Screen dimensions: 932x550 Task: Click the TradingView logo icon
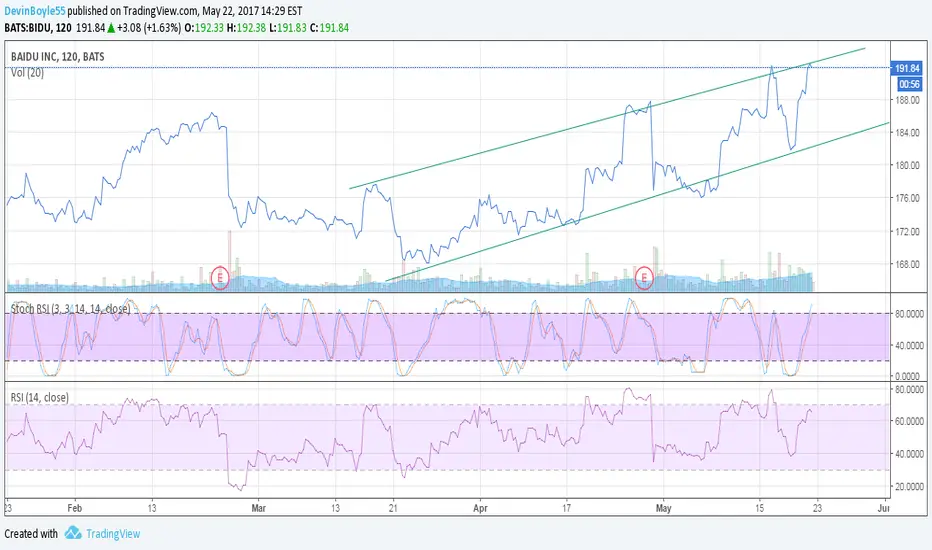[73, 533]
